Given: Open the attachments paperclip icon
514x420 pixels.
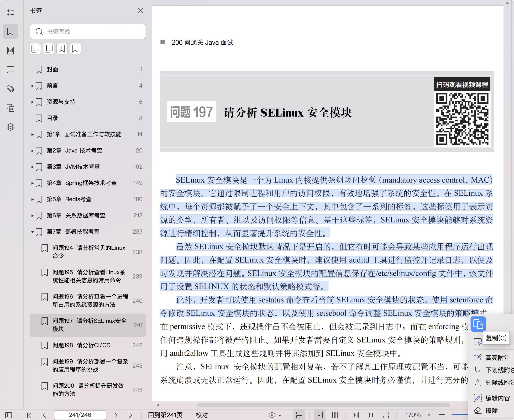Looking at the screenshot, I should pos(10,89).
